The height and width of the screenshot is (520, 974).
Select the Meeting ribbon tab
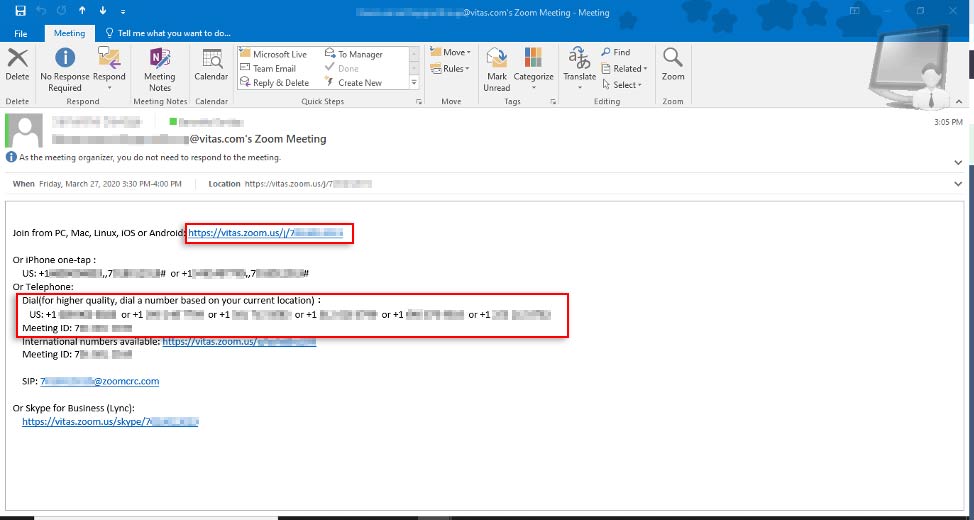69,34
